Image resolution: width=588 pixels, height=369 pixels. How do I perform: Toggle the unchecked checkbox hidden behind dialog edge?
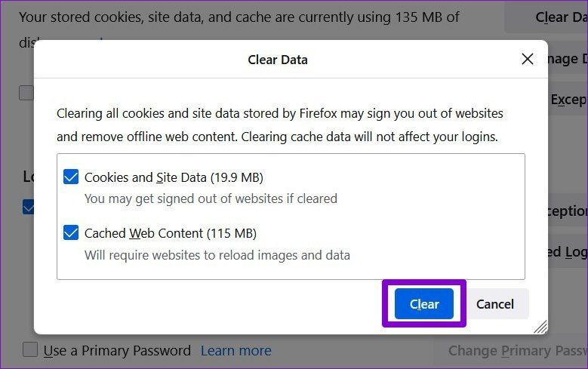point(26,93)
